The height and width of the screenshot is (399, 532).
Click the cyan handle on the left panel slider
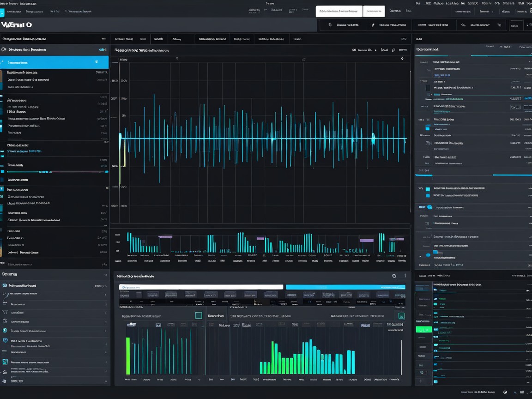(107, 172)
